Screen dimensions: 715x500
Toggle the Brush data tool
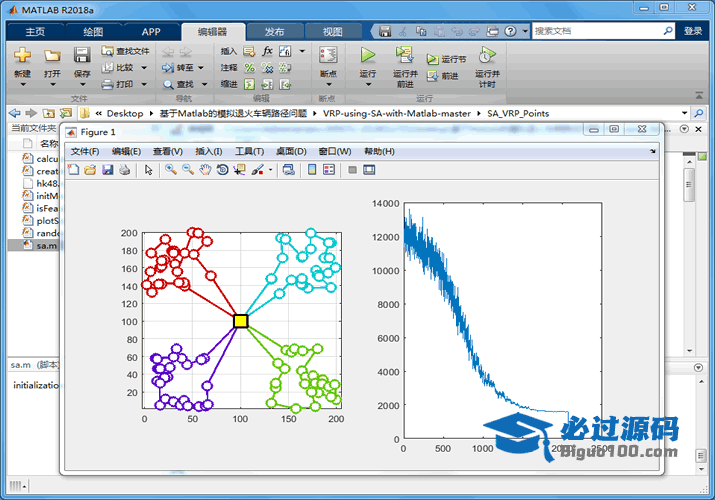tap(258, 170)
